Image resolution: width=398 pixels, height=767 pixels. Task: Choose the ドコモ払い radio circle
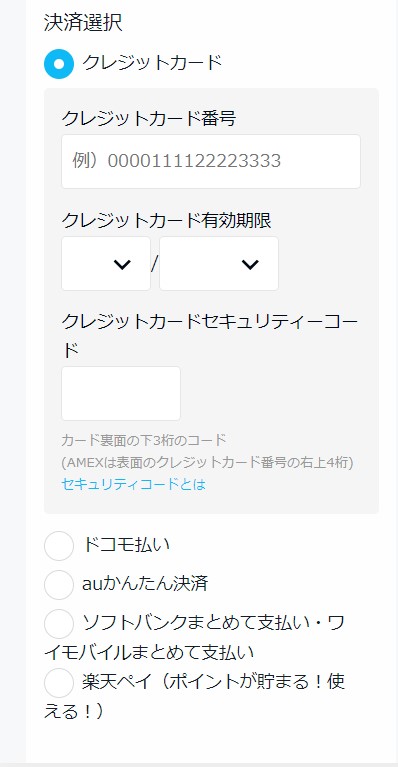[59, 545]
